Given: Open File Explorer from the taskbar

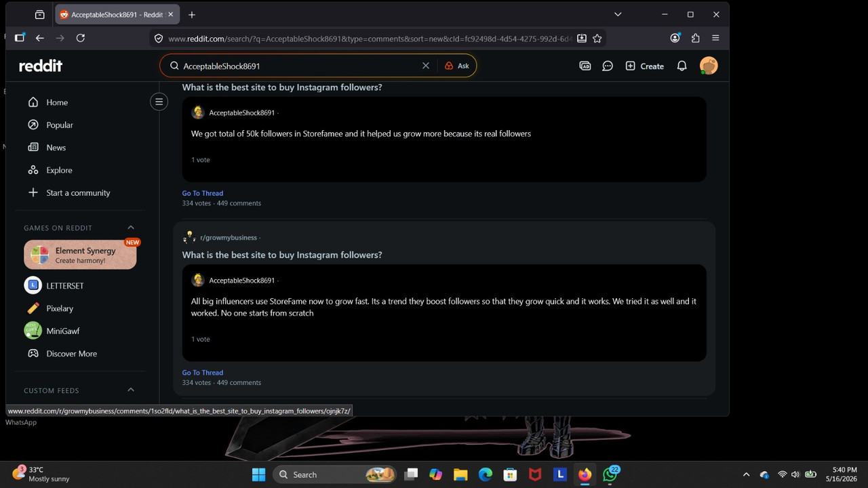Looking at the screenshot, I should (460, 474).
